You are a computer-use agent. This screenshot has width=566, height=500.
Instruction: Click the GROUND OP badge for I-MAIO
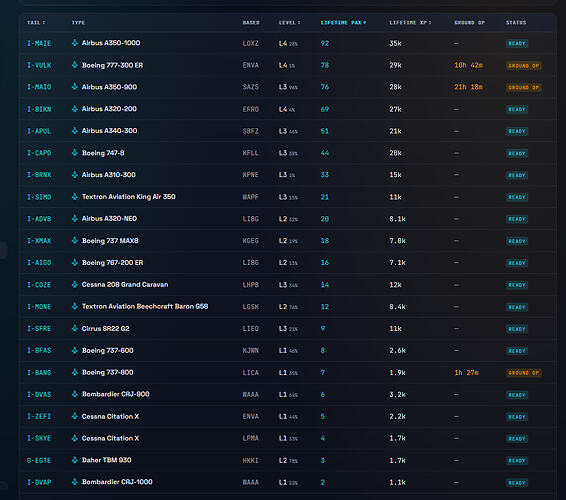coord(523,87)
